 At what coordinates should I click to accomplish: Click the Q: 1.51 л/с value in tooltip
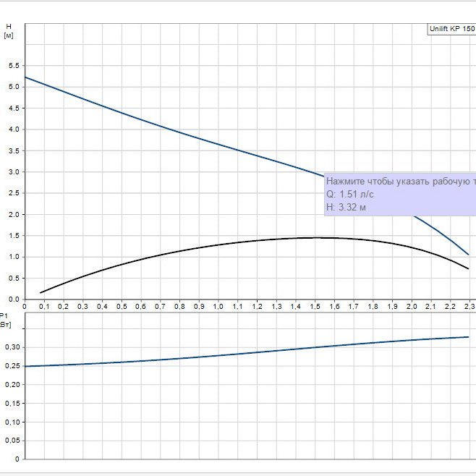point(351,195)
